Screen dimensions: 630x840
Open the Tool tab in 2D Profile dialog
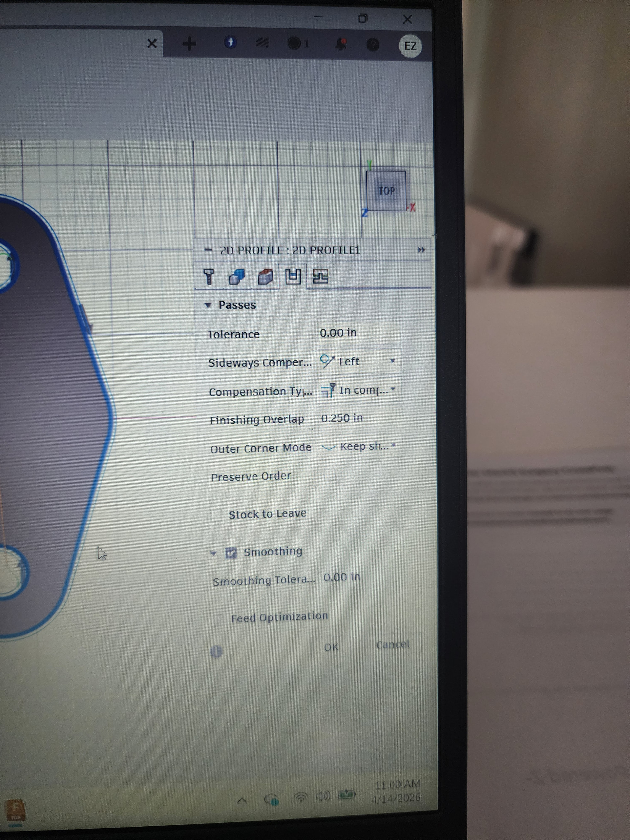point(208,277)
